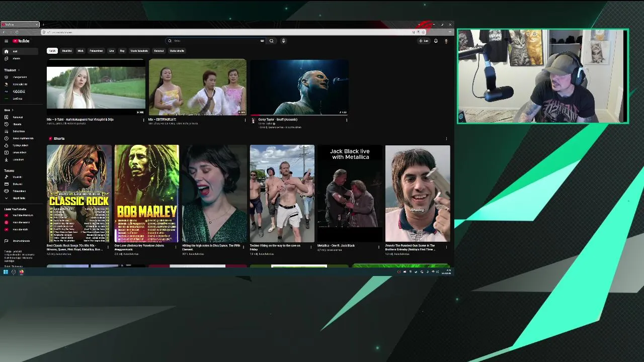Reload the page in the browser
The image size is (644, 362).
click(x=17, y=32)
